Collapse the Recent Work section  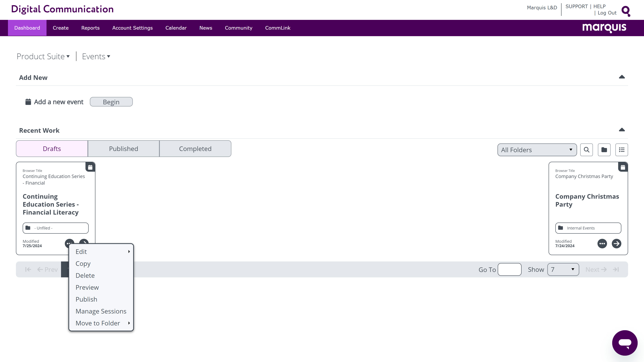(x=622, y=130)
